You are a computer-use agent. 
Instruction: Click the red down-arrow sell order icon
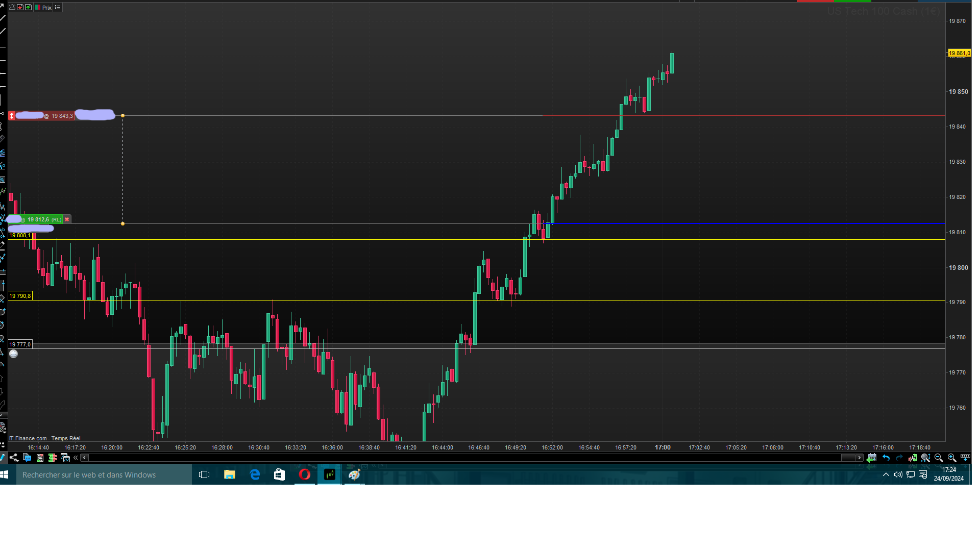click(x=20, y=8)
